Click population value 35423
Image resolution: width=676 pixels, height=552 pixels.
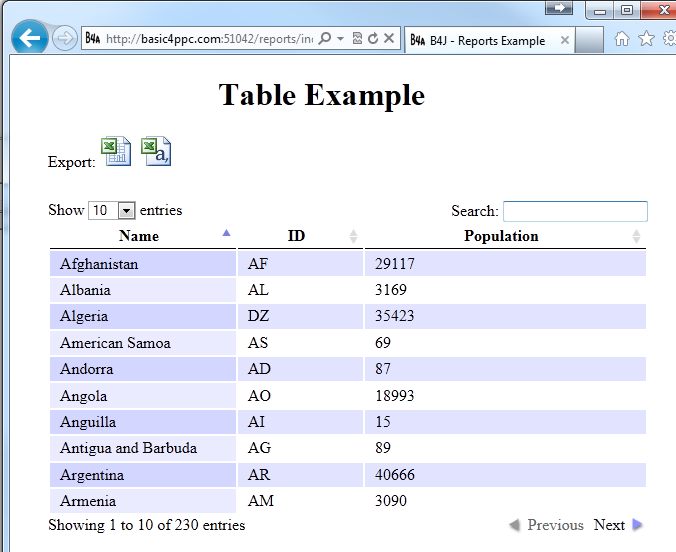[394, 316]
